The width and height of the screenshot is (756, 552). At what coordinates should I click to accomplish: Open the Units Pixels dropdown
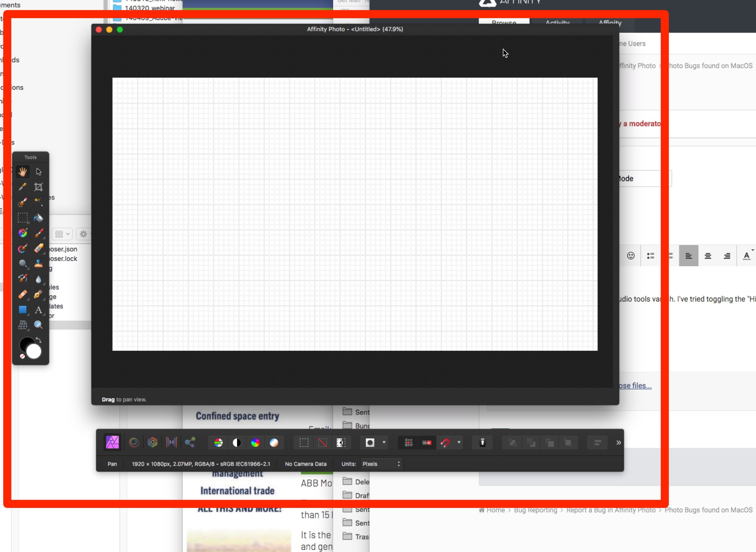[382, 464]
